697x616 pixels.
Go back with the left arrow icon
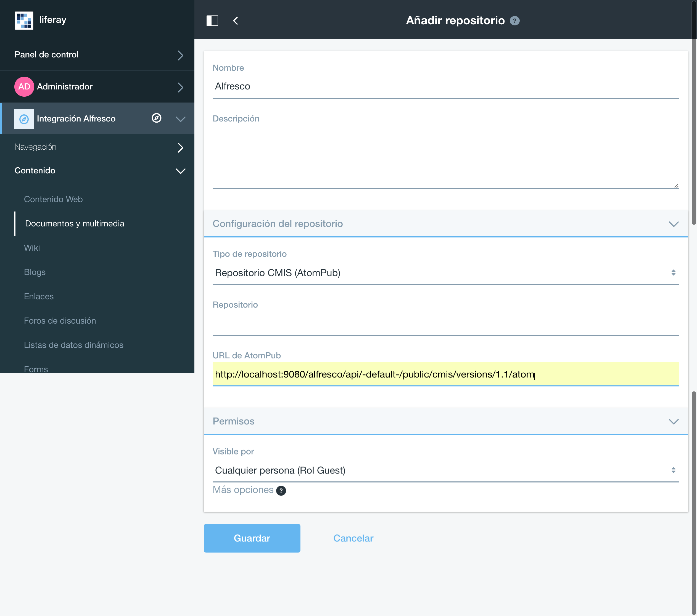point(235,21)
